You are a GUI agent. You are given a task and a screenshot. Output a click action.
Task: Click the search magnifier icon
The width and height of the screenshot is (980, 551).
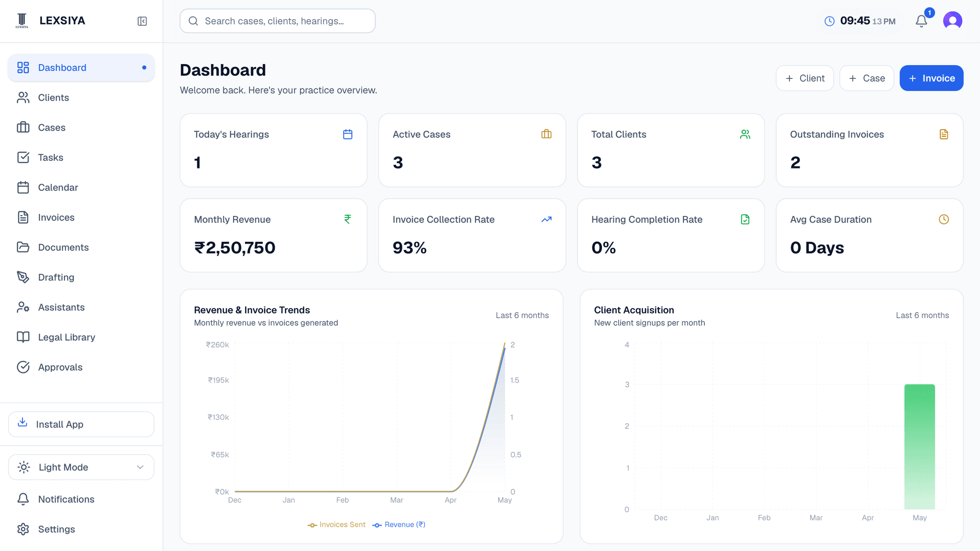click(193, 21)
